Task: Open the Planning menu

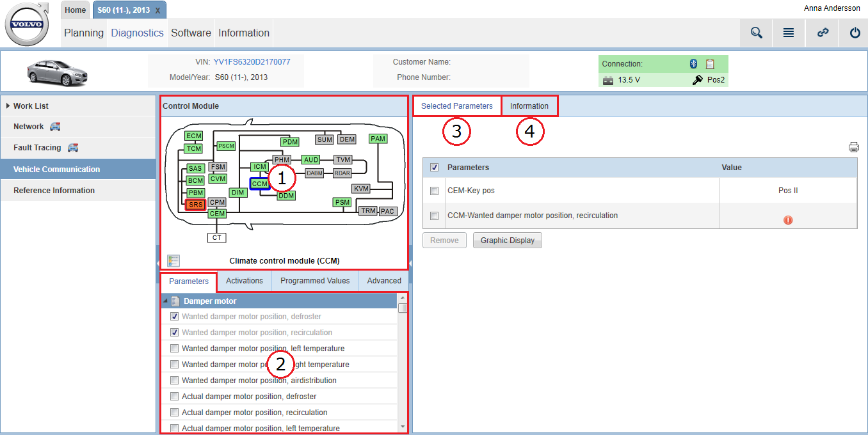Action: click(84, 33)
